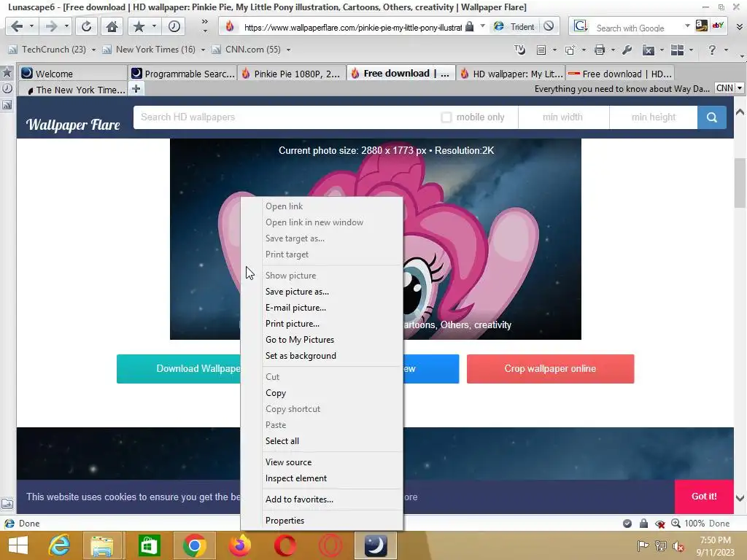This screenshot has width=747, height=560.
Task: Click the favorites star toolbar icon
Action: tap(139, 26)
